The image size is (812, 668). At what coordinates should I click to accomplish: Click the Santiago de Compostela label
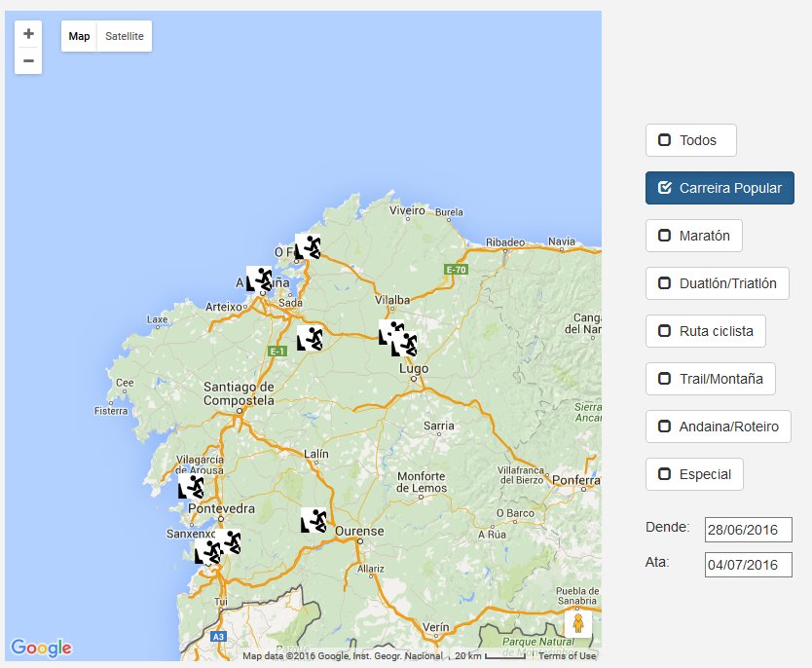[239, 393]
